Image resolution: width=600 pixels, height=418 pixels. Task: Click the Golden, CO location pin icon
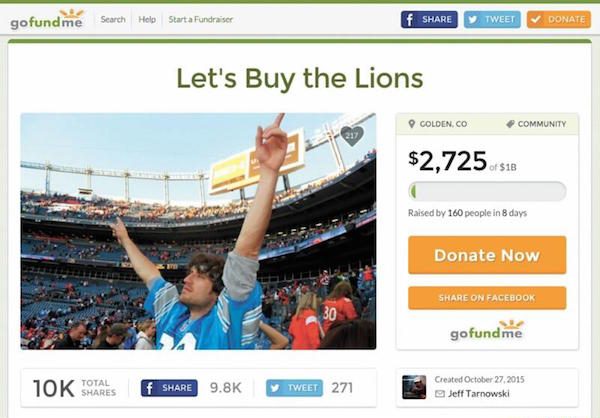pos(412,124)
